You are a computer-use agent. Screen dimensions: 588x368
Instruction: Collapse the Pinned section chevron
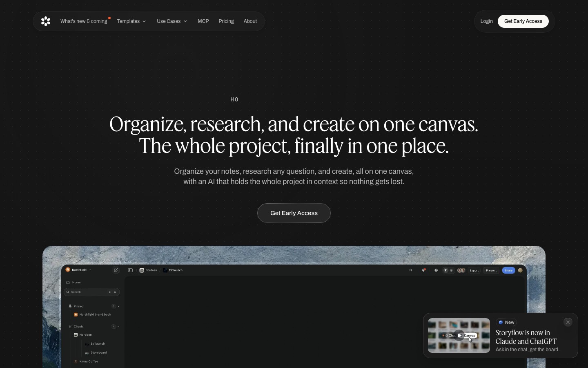tap(118, 306)
